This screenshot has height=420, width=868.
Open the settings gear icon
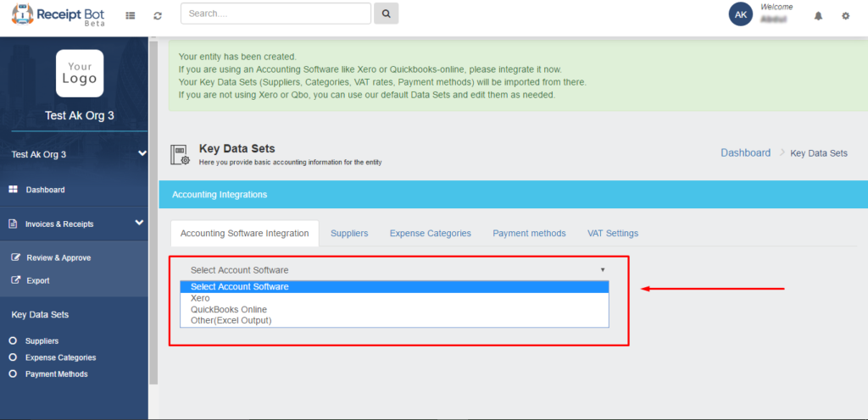pyautogui.click(x=846, y=16)
